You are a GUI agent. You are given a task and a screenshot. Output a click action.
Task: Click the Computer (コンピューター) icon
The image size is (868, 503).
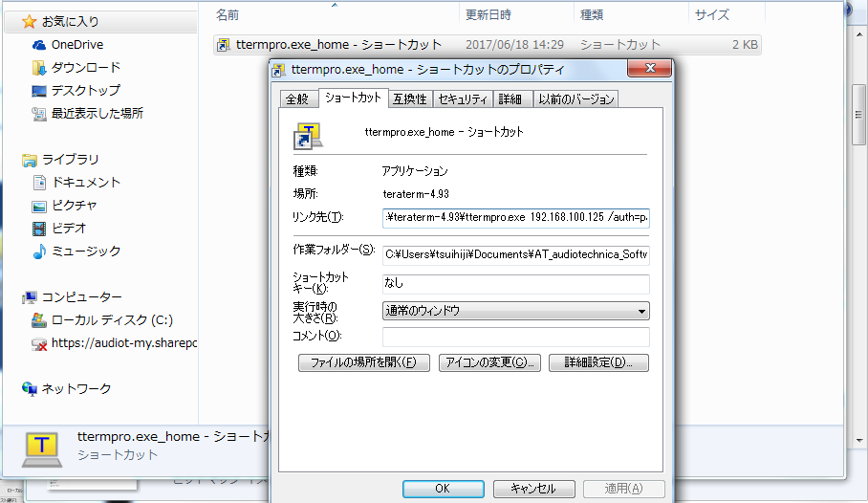pyautogui.click(x=30, y=297)
